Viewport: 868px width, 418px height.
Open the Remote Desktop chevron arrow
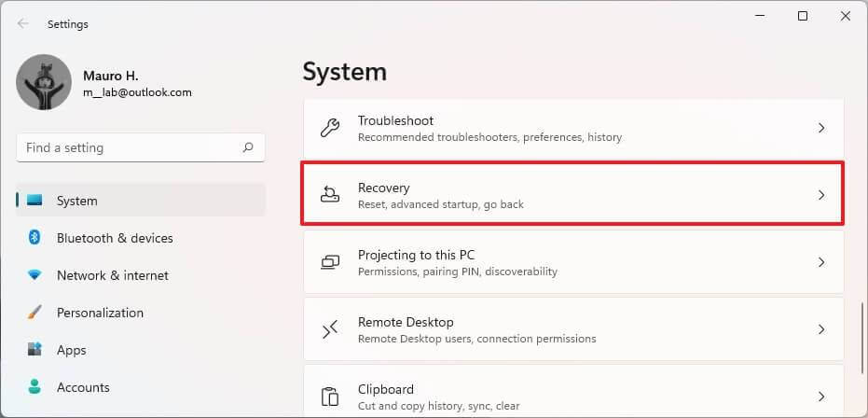[821, 329]
